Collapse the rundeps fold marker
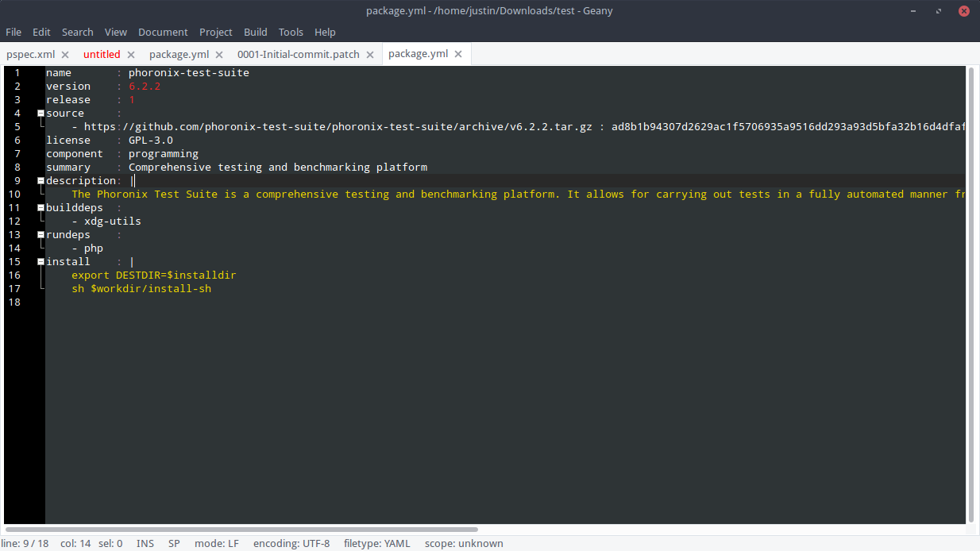 point(41,235)
